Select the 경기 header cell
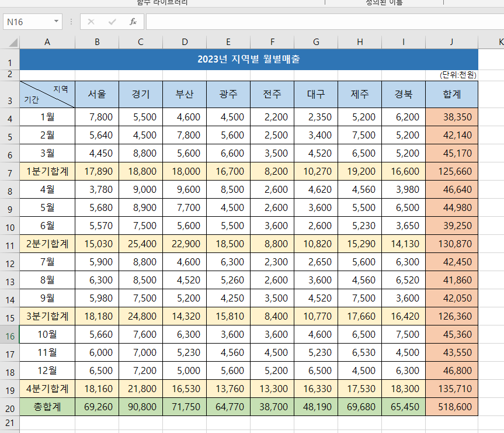 141,94
